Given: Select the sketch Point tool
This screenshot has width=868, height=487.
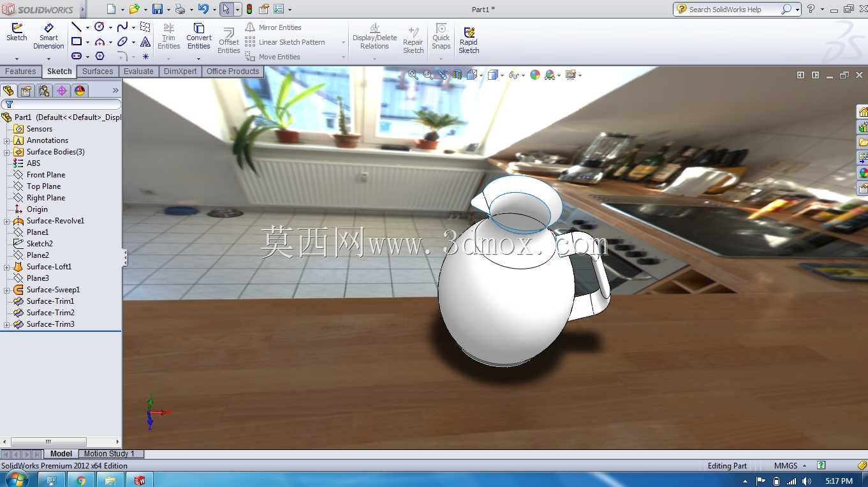Looking at the screenshot, I should tap(145, 56).
